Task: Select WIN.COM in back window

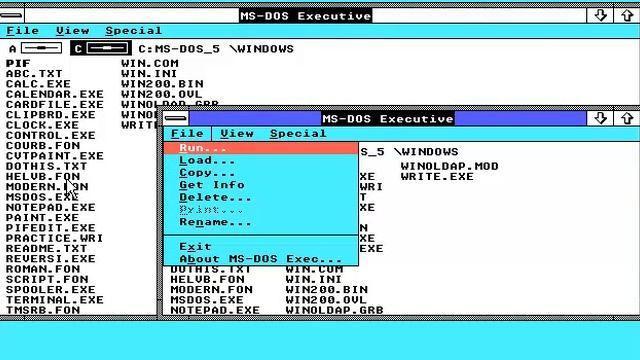Action: coord(150,63)
